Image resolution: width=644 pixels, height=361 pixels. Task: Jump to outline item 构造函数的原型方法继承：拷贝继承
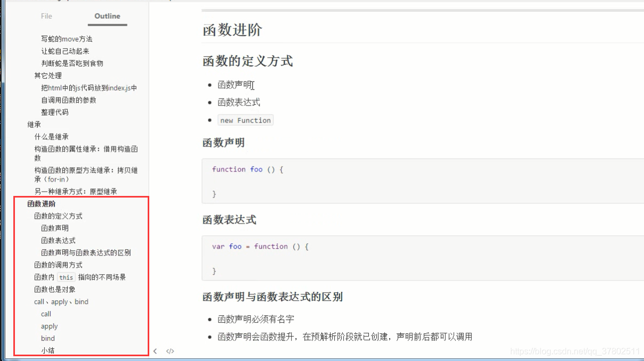[x=86, y=175]
